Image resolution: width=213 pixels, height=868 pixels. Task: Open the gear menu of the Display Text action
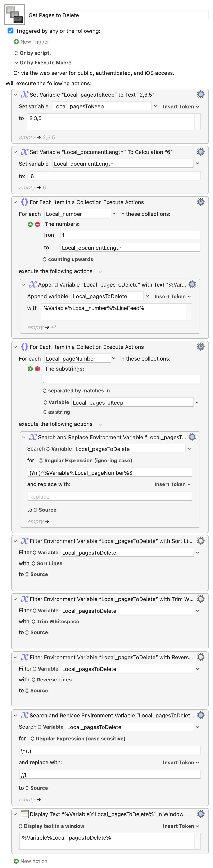pos(200,814)
